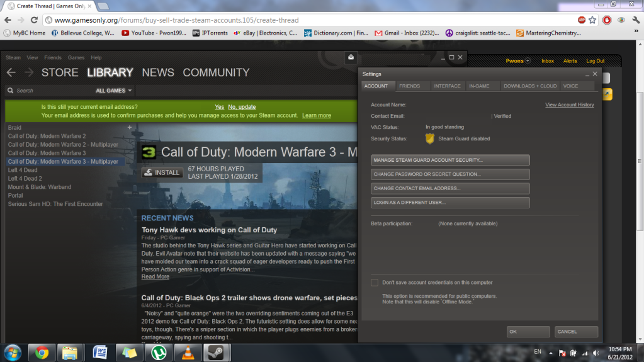Click the No, update email link
Image resolution: width=644 pixels, height=362 pixels.
click(x=242, y=107)
